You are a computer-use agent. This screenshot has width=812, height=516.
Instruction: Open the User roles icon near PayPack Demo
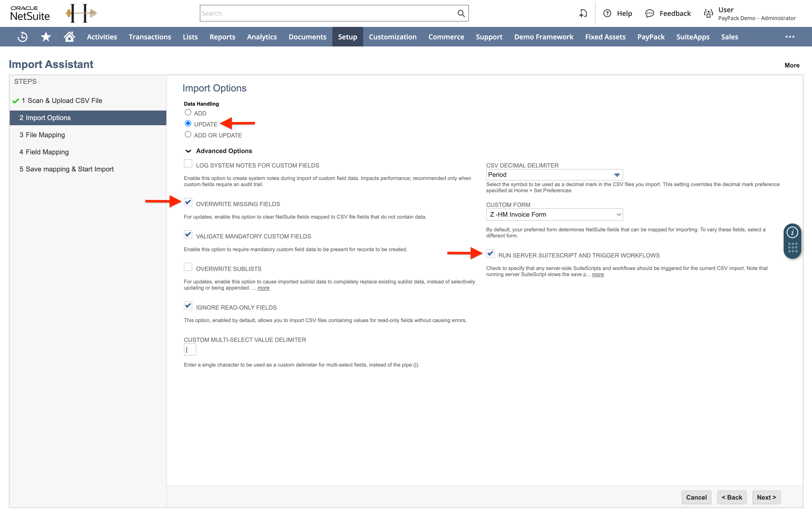[708, 13]
